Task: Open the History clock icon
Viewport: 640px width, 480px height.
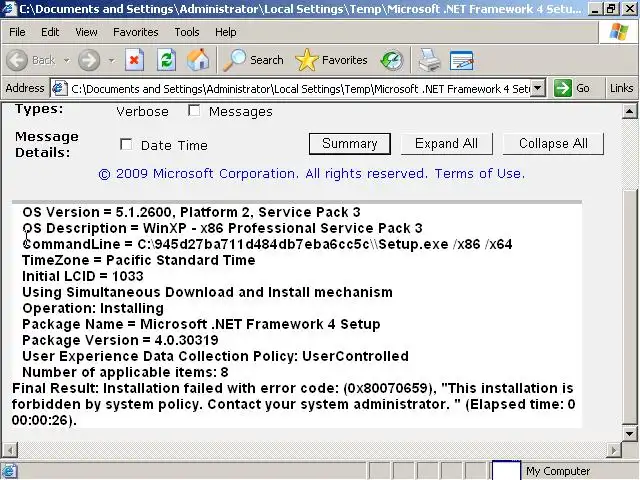Action: (392, 60)
